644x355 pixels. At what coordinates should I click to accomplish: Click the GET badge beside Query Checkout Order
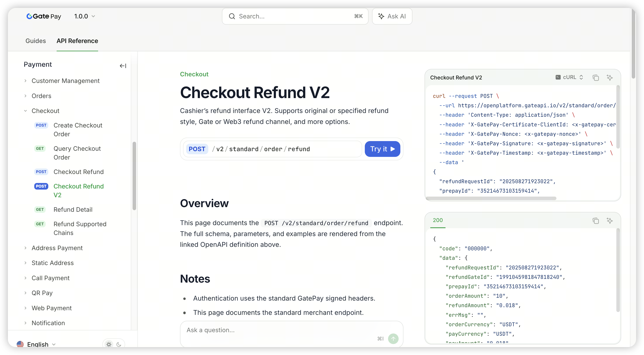pos(40,148)
